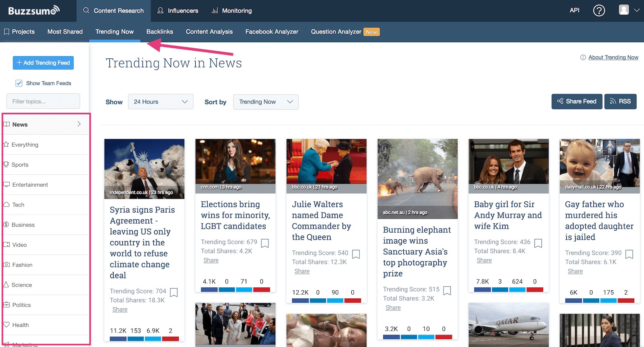Open the Syria Paris Agreement thumbnail image
This screenshot has width=644, height=347.
[144, 169]
